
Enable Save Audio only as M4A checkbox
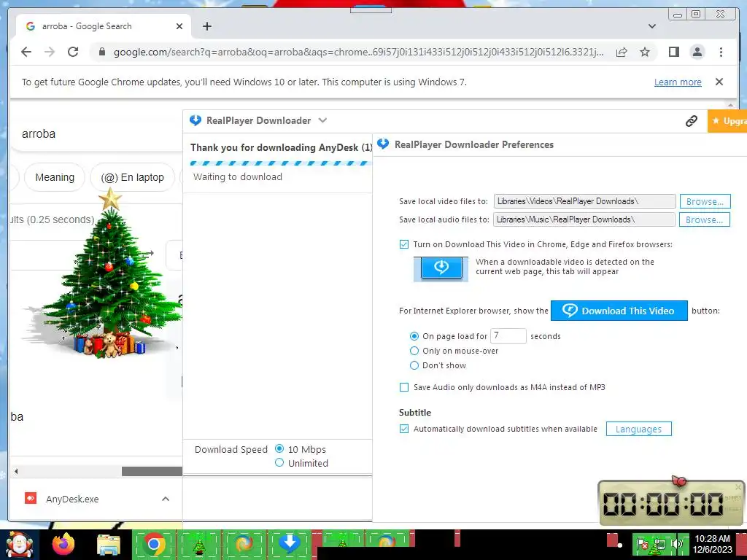click(x=404, y=387)
